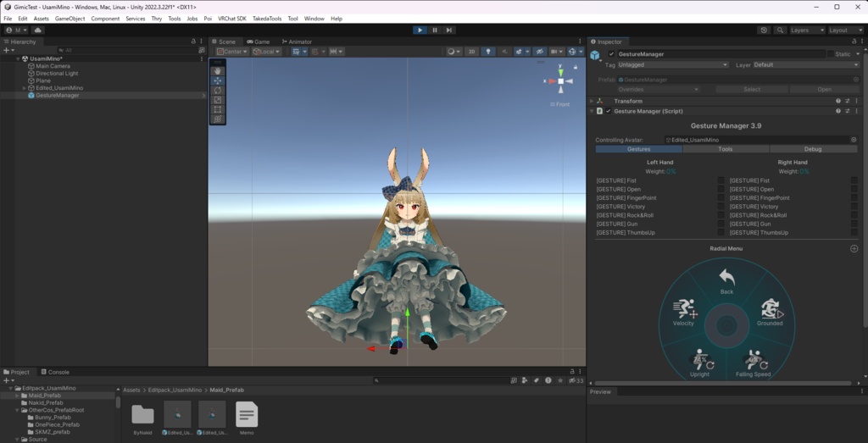Switch to the Console tab
Viewport: 868px width, 443px height.
(54, 372)
